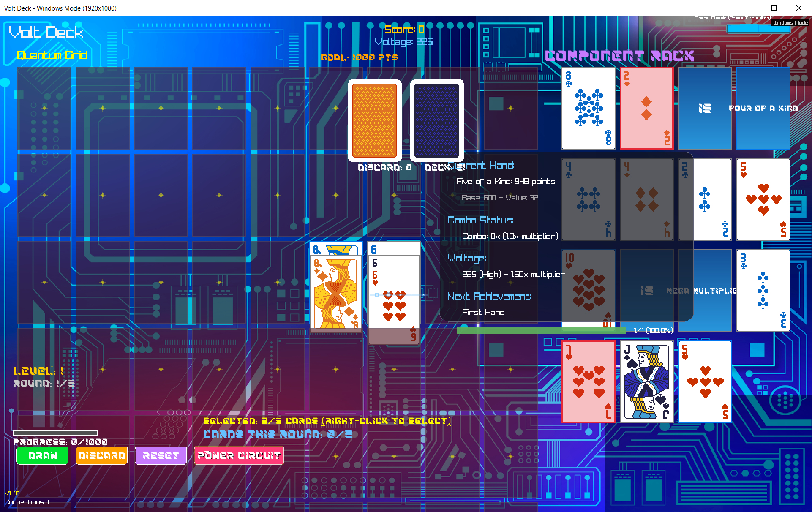This screenshot has height=512, width=812.
Task: Click the Windows Mode label
Action: click(790, 23)
